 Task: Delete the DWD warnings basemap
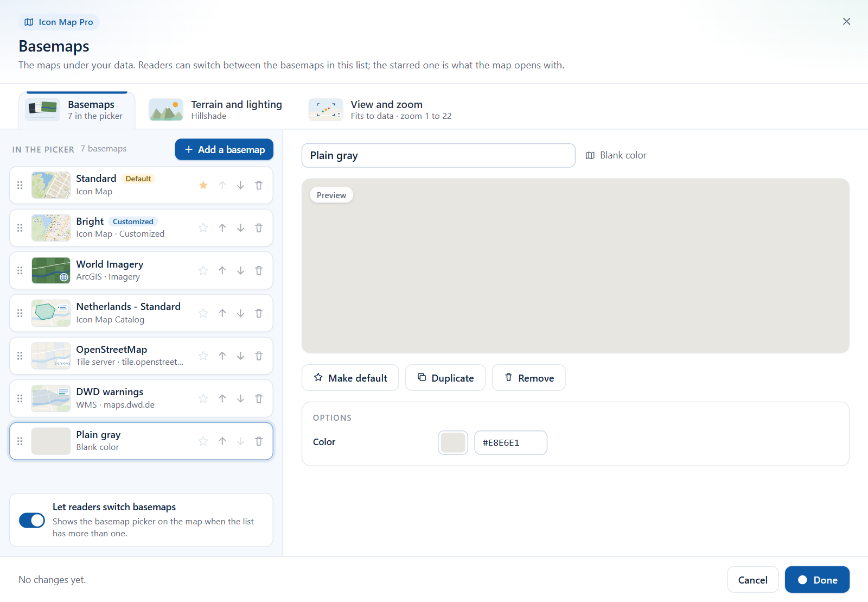pyautogui.click(x=259, y=398)
